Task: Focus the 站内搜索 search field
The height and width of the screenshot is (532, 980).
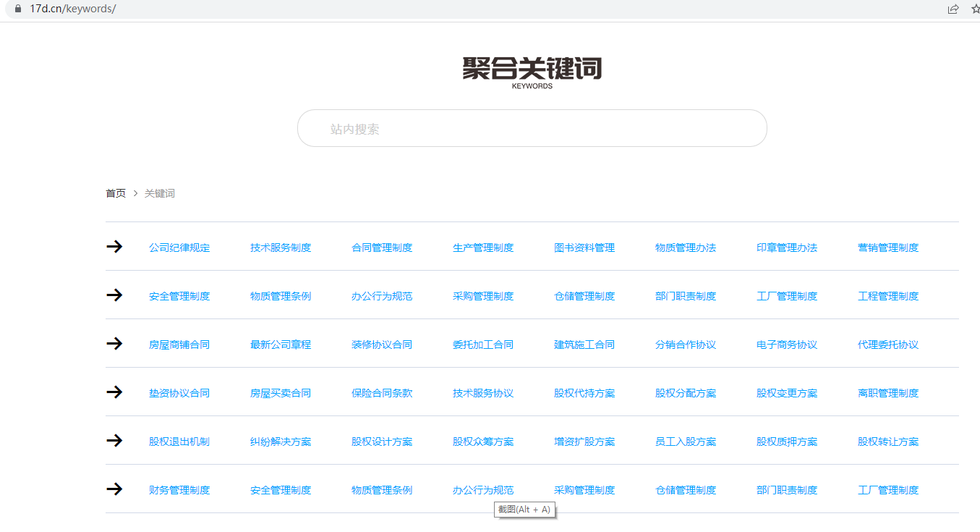Action: click(532, 129)
